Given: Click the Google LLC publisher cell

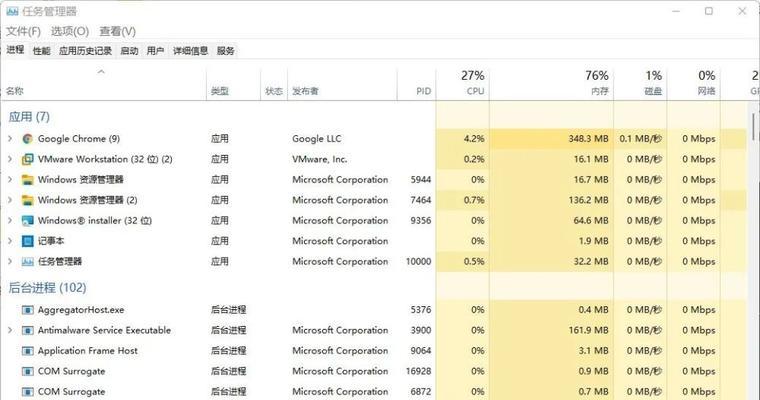Looking at the screenshot, I should (317, 139).
